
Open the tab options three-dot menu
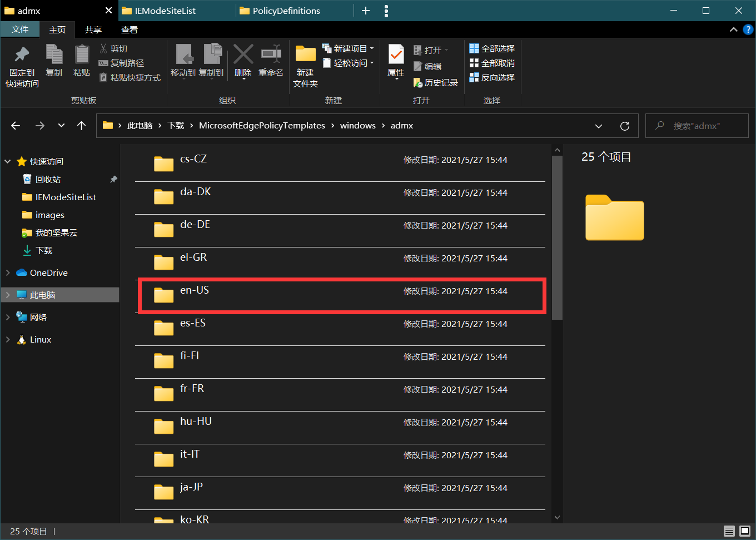coord(386,11)
